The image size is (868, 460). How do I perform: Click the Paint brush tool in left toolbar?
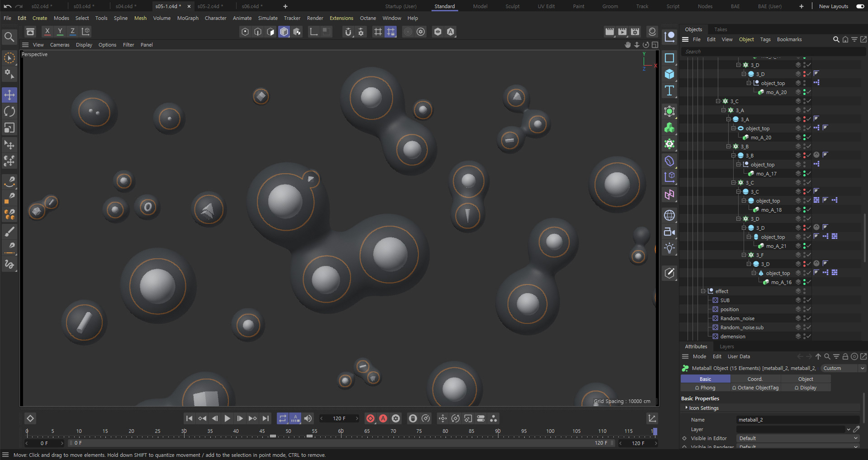pos(9,231)
